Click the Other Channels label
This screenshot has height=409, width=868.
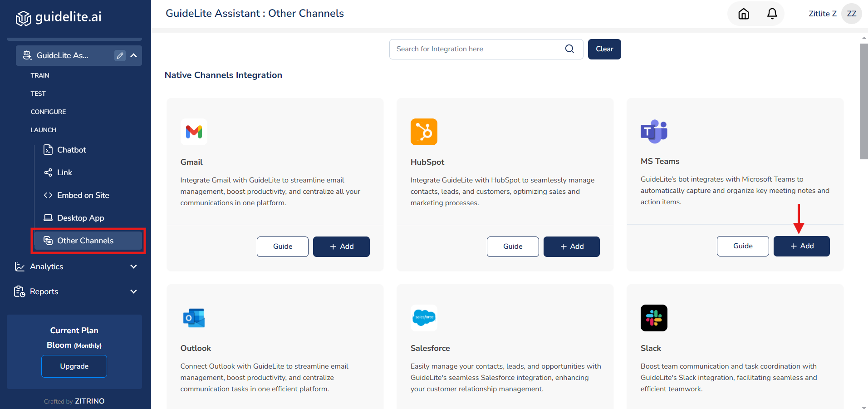click(x=85, y=241)
